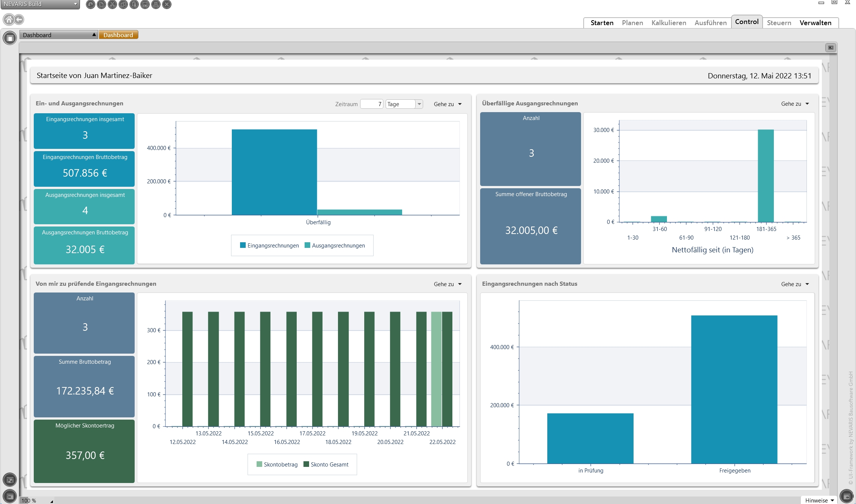This screenshot has width=856, height=504.
Task: Open Gehe zu in Überfällige Ausgangsrechnungen
Action: click(x=795, y=104)
